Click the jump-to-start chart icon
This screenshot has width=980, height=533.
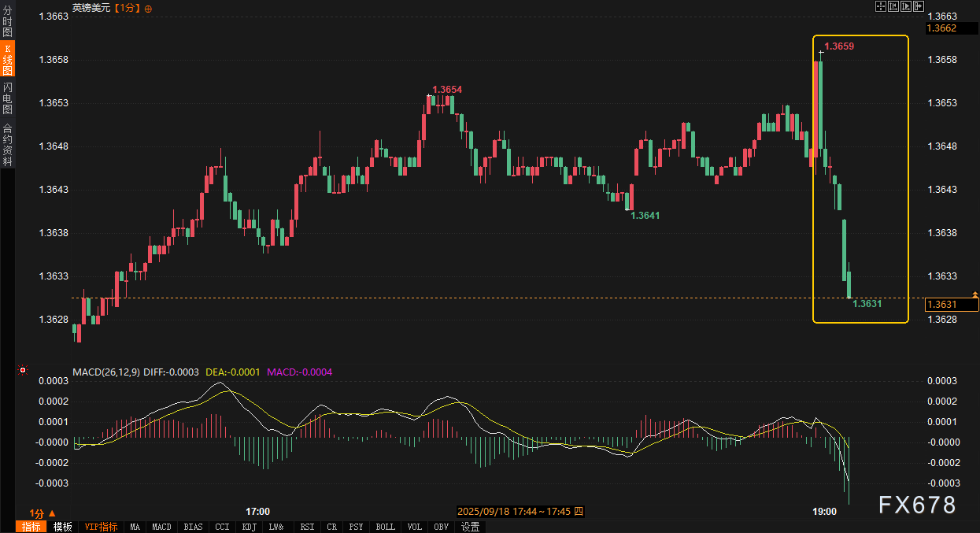point(893,6)
